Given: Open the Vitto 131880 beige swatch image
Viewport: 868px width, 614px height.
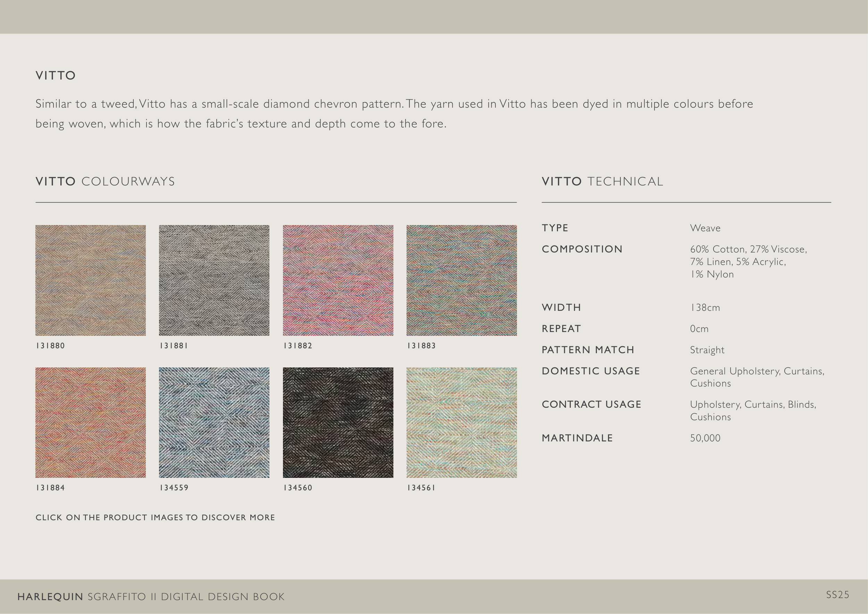Looking at the screenshot, I should pos(90,280).
